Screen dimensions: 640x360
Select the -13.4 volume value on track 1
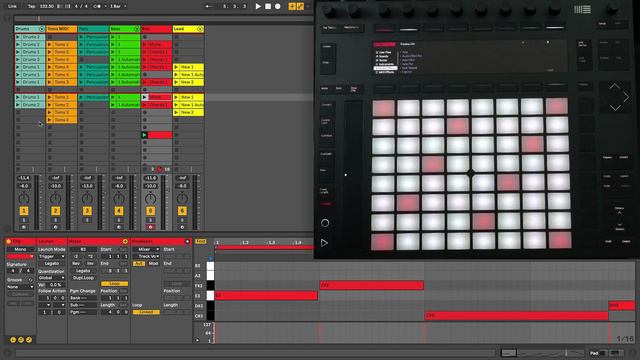(x=24, y=178)
